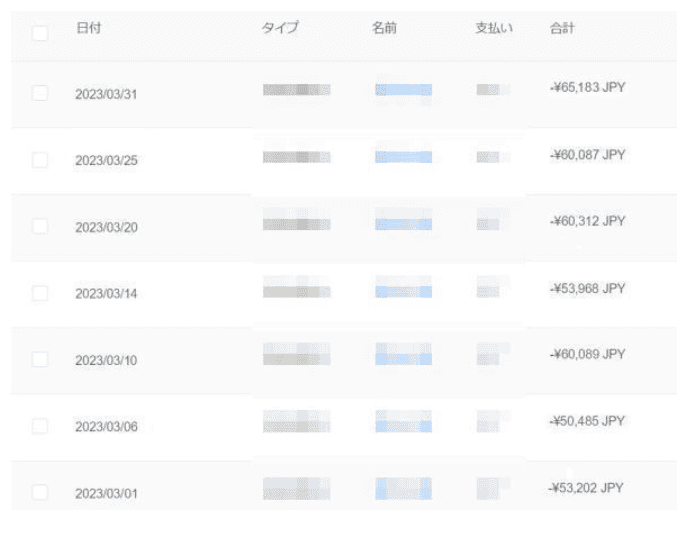700x548 pixels.
Task: Click the 名前 column header
Action: (x=385, y=29)
